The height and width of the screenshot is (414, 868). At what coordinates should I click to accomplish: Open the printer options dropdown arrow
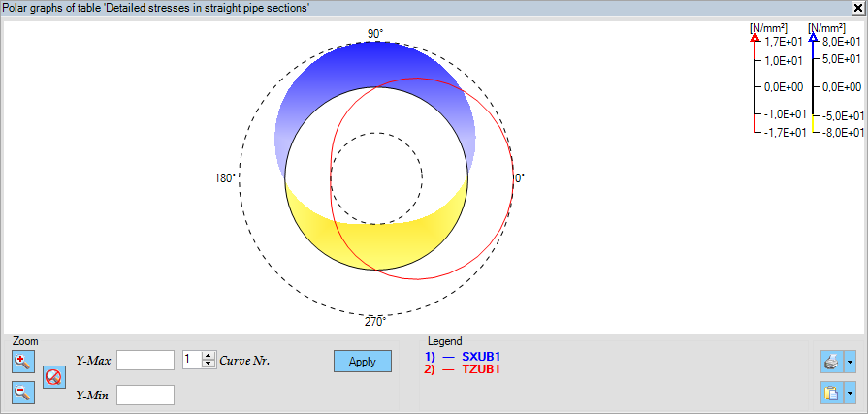tap(850, 363)
